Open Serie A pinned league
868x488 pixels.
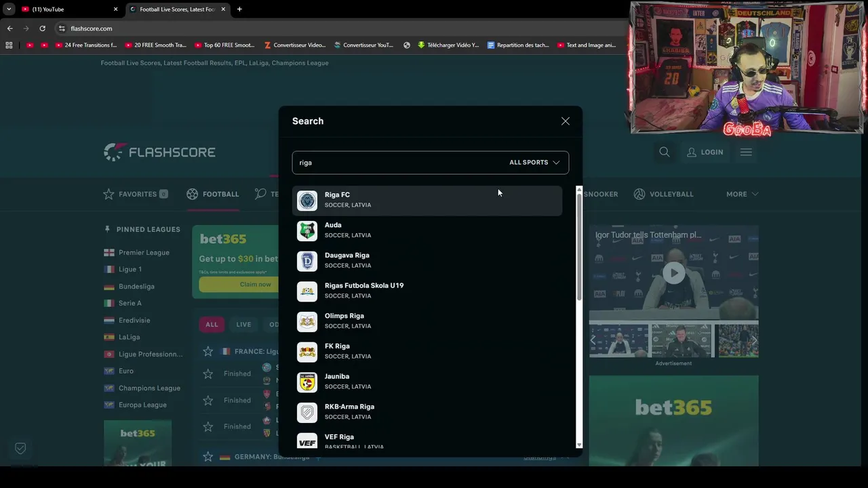(123, 304)
